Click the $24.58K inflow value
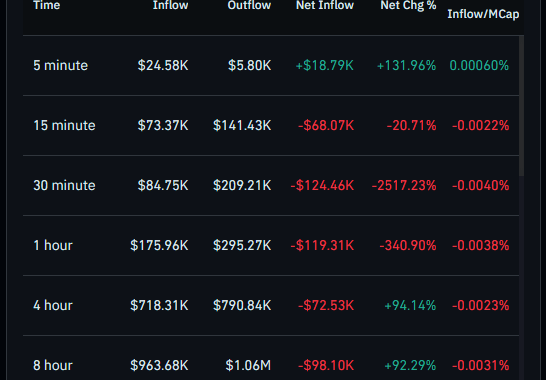Image resolution: width=546 pixels, height=380 pixels. pyautogui.click(x=163, y=65)
